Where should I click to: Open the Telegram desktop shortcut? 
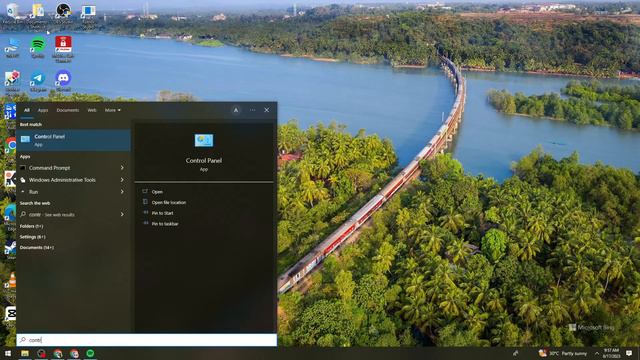pos(38,79)
